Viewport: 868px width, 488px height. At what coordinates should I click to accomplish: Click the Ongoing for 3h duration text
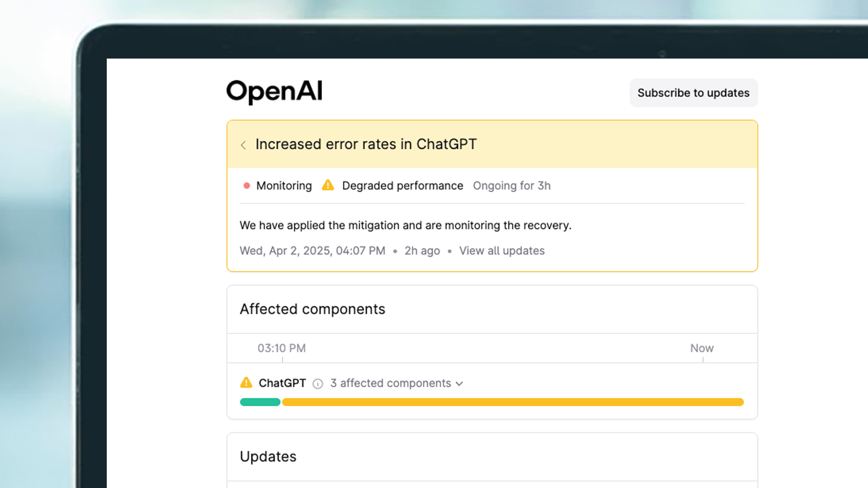tap(512, 186)
